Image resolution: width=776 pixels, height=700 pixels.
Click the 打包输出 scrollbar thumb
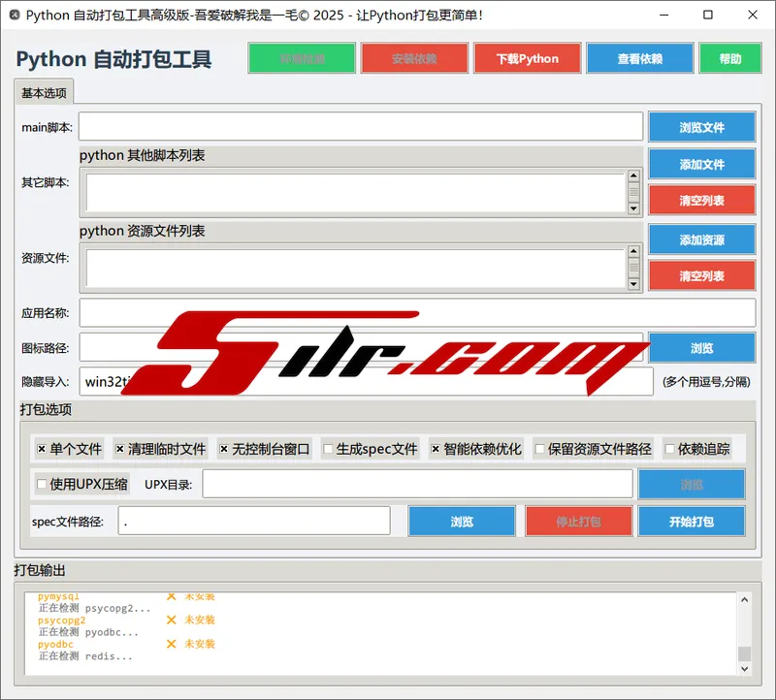click(744, 653)
